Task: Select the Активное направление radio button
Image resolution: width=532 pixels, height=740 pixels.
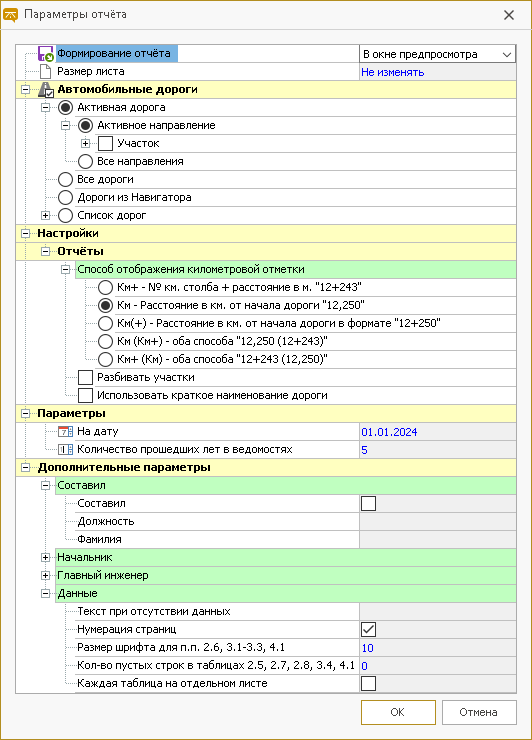Action: tap(85, 126)
